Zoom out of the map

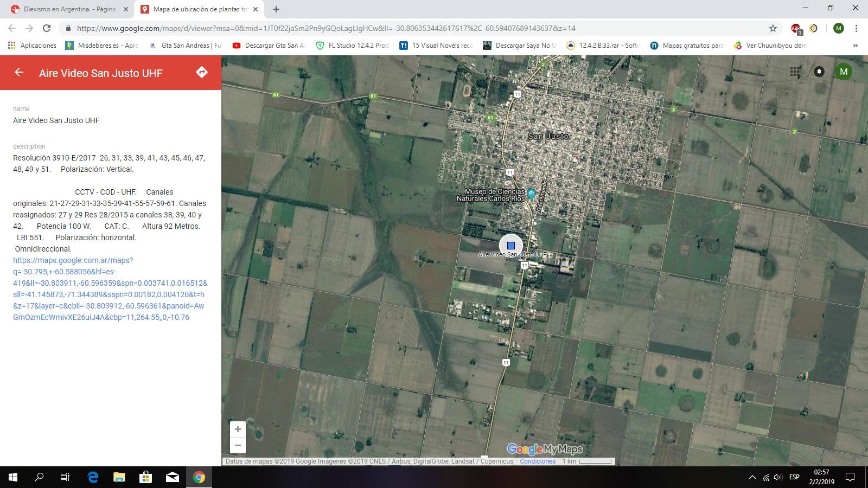tap(238, 446)
